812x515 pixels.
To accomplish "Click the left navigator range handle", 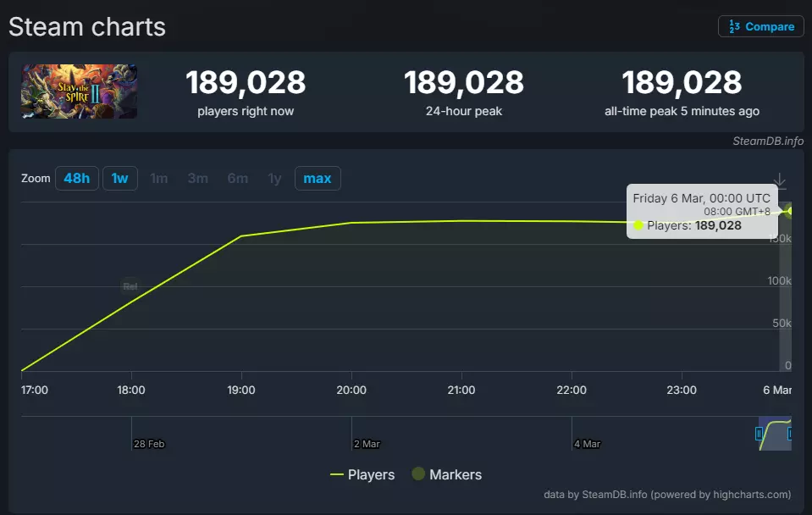I will click(759, 433).
